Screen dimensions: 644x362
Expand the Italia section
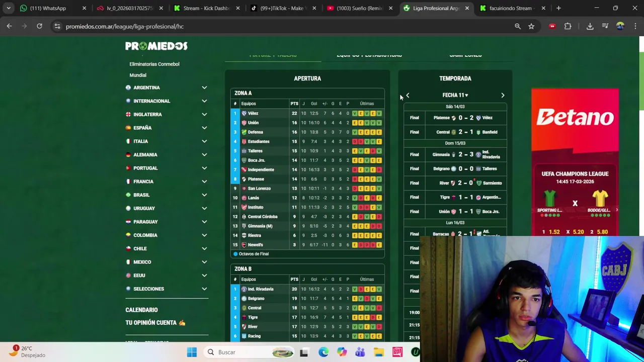[x=204, y=141]
